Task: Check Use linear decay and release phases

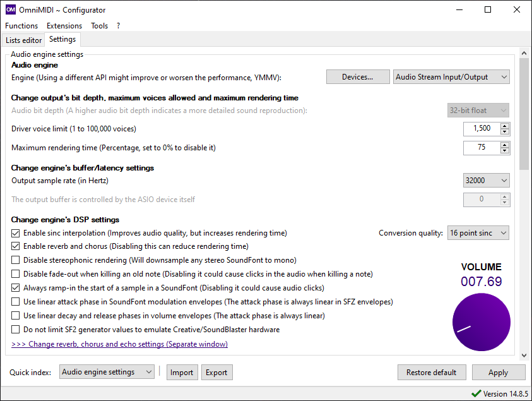Action: click(16, 316)
